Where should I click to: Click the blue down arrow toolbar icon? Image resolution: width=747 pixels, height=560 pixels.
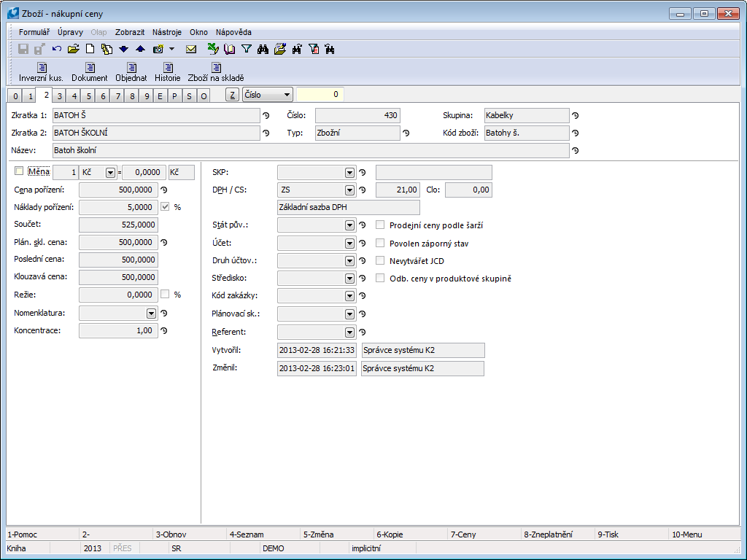click(x=123, y=50)
